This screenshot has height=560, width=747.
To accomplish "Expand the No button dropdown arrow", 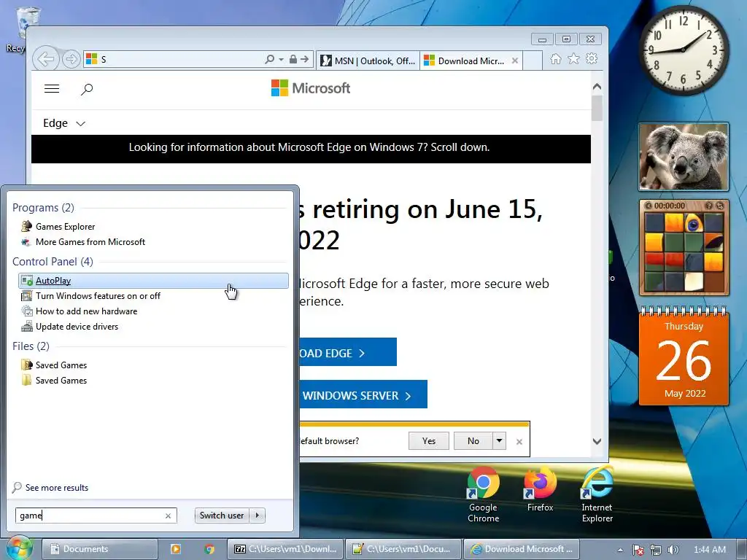I will pyautogui.click(x=499, y=441).
